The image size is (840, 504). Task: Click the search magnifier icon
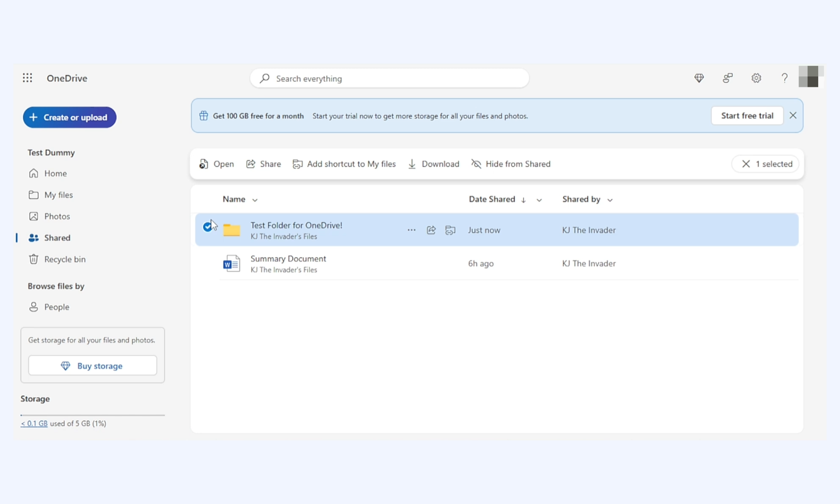tap(265, 79)
